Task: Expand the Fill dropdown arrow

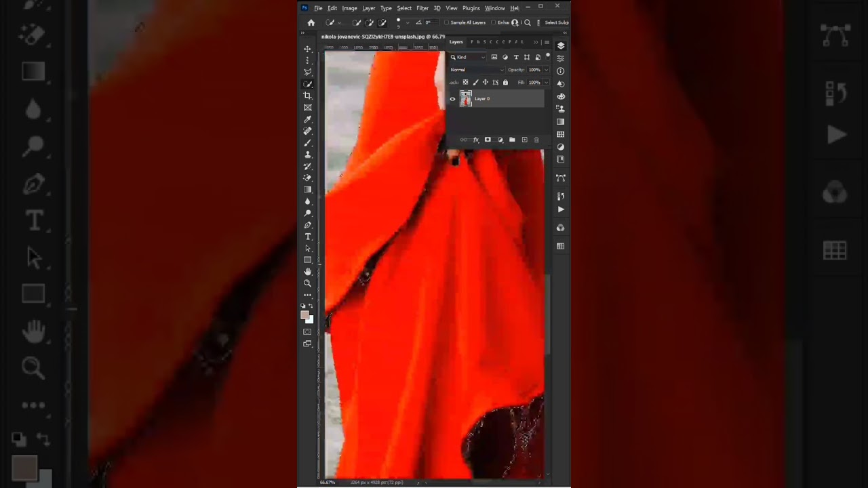Action: (546, 83)
